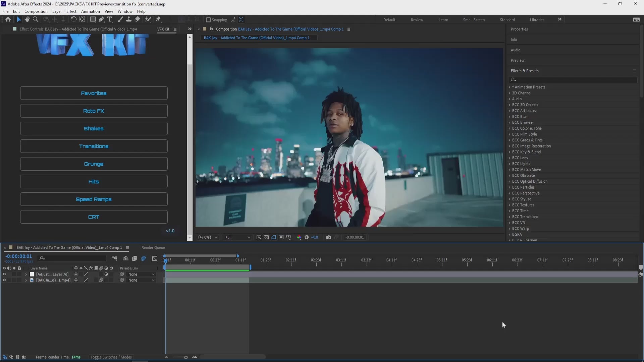Take a snapshot with camera icon
Viewport: 644px width, 362px height.
(x=329, y=237)
